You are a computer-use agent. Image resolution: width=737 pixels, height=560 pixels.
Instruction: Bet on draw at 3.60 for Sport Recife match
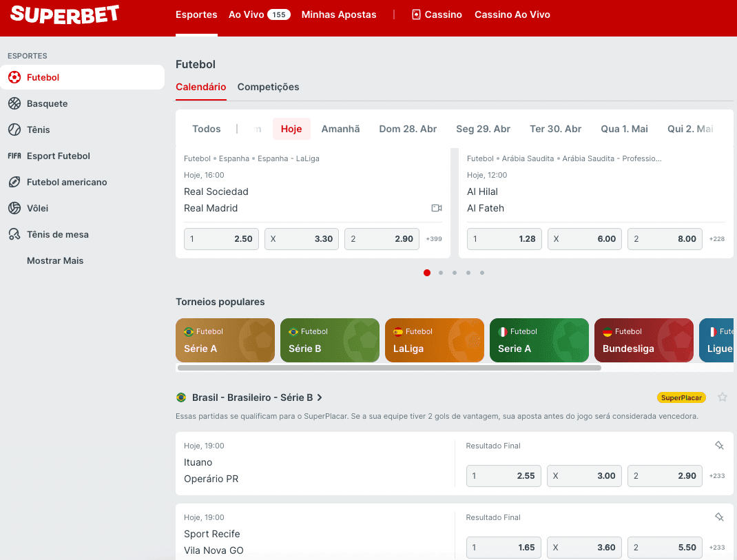584,548
